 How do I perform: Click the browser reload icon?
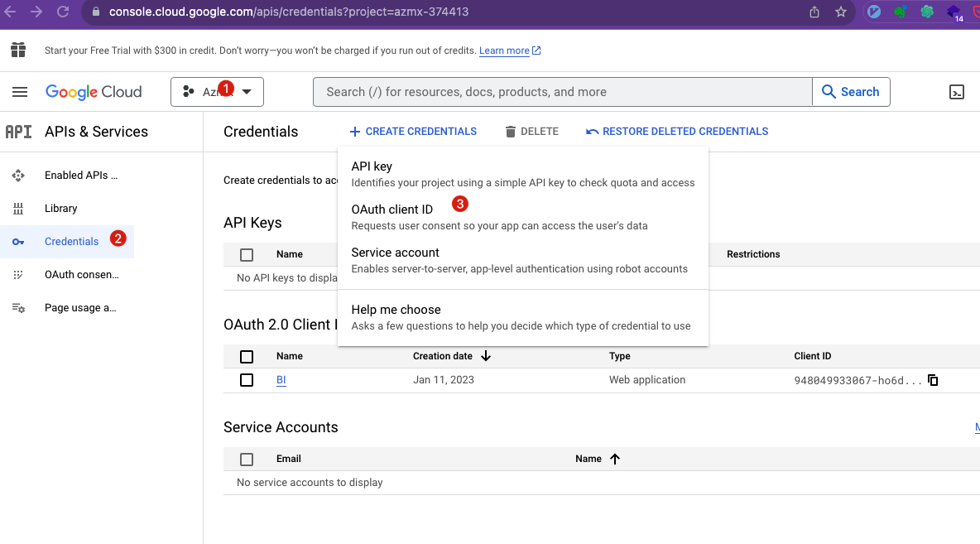(x=63, y=12)
